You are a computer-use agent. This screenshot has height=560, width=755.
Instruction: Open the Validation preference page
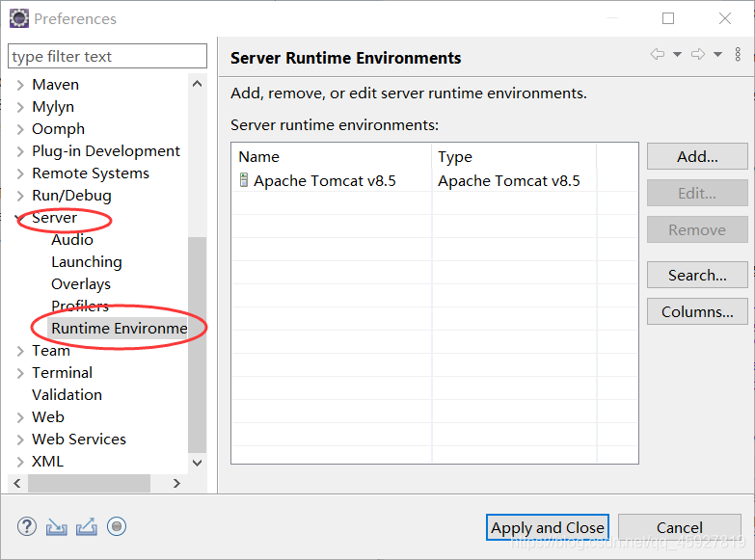coord(67,395)
